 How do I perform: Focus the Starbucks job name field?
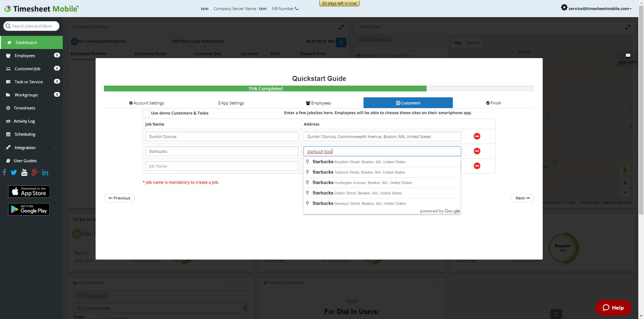pos(222,151)
